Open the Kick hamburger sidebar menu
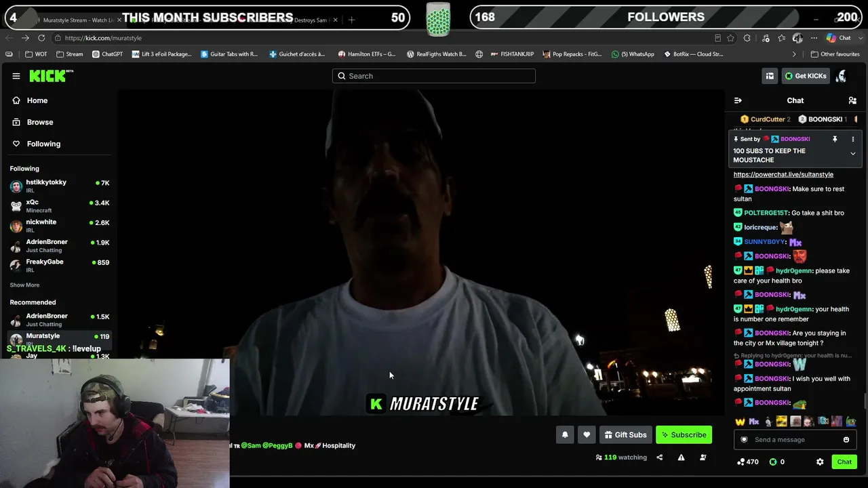 [16, 76]
